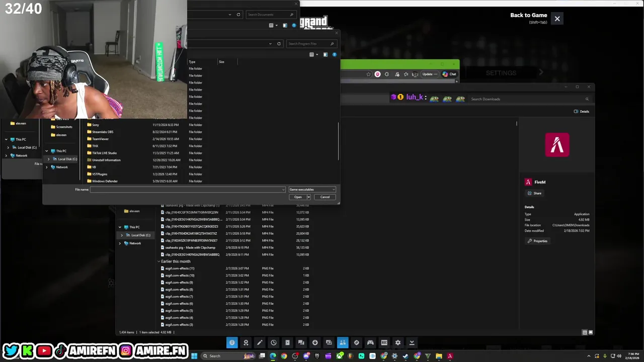644x362 pixels.
Task: Select the Streamlabs OBS folder
Action: tap(103, 132)
